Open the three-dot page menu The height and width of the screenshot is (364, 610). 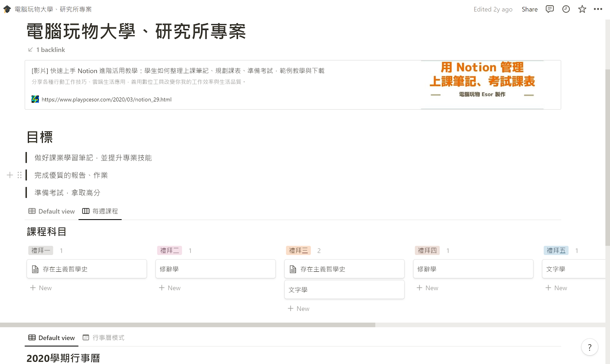[598, 9]
